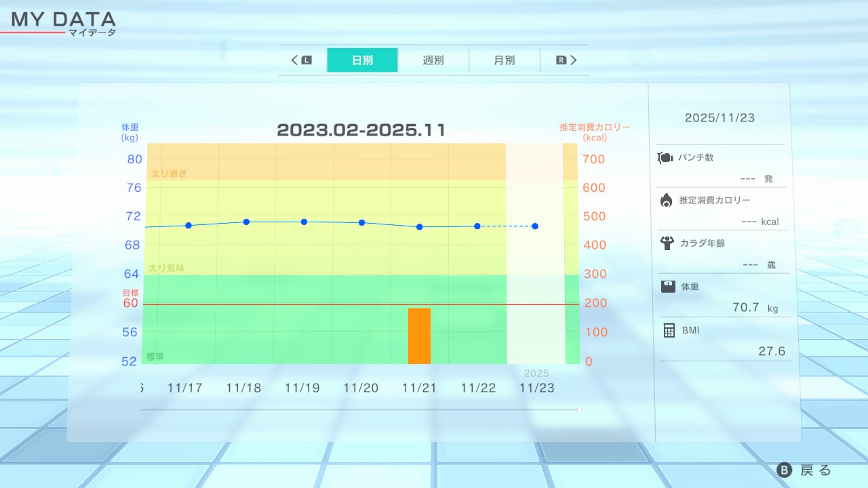Click the body age flexing figure icon

click(667, 243)
